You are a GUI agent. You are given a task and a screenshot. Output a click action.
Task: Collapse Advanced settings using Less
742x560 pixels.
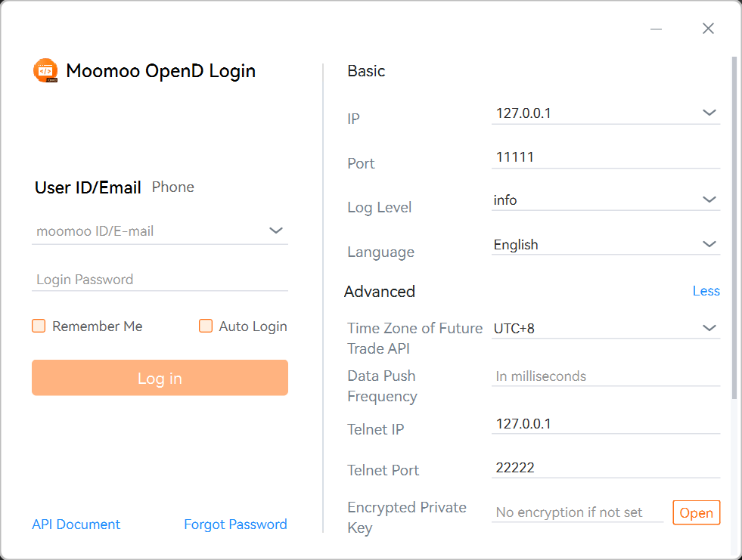[x=706, y=291]
